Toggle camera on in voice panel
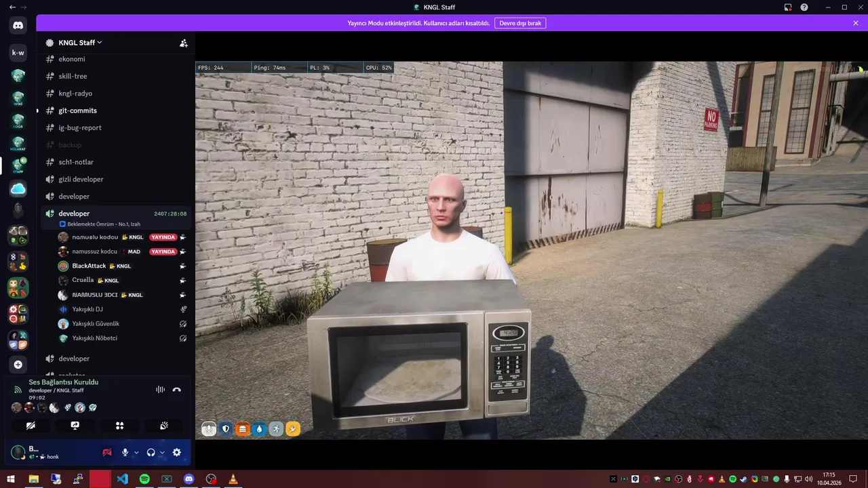The width and height of the screenshot is (868, 488). point(31,426)
